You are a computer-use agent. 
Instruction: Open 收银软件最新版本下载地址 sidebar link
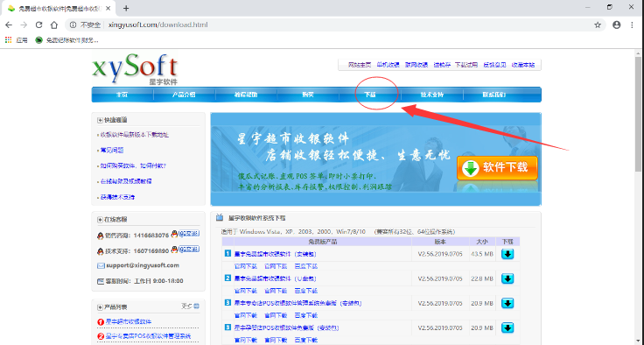[135, 135]
